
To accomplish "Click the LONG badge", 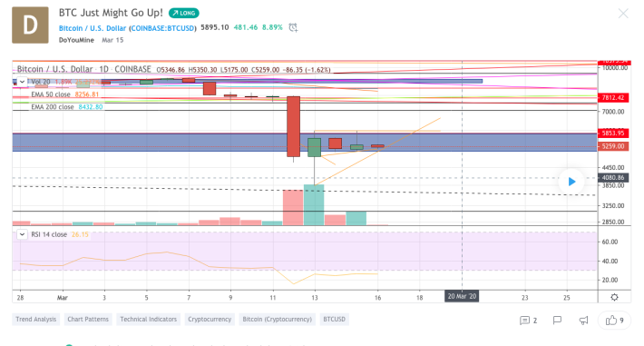I will coord(183,13).
